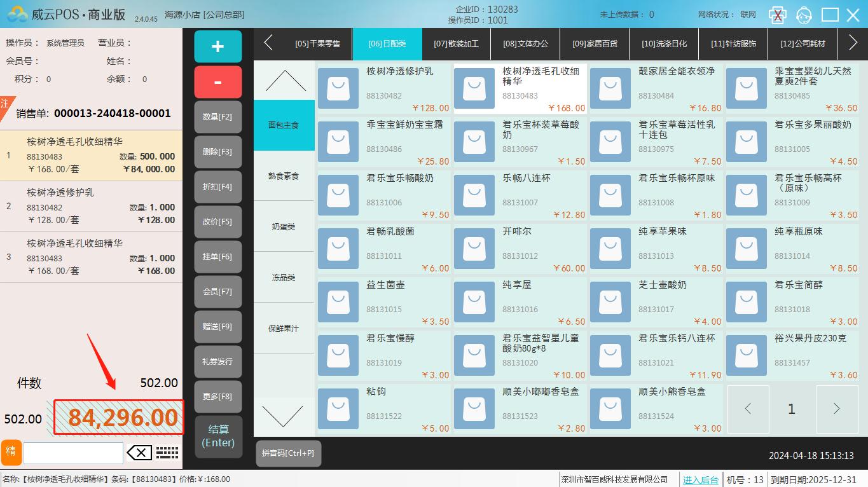868x487 pixels.
Task: Toggle the orange 精 search mode button
Action: 11,452
